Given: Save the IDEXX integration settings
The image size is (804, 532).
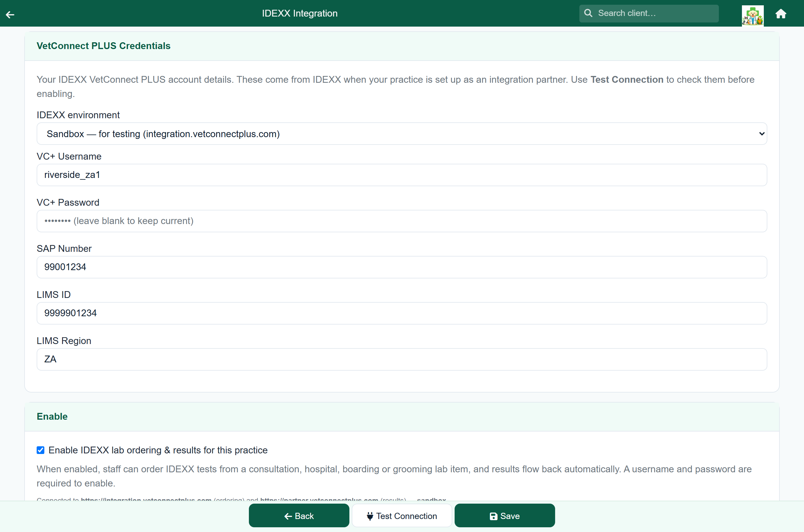Looking at the screenshot, I should 505,516.
